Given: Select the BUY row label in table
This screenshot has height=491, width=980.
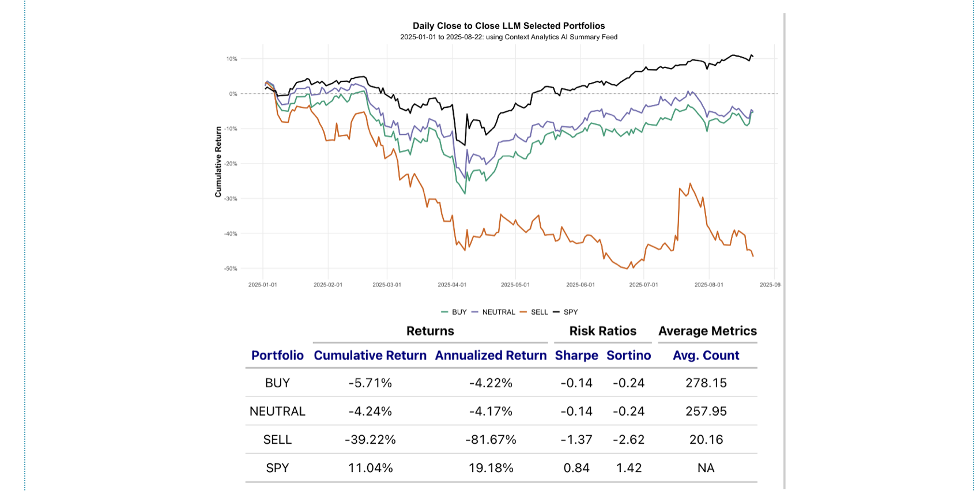Looking at the screenshot, I should click(277, 383).
